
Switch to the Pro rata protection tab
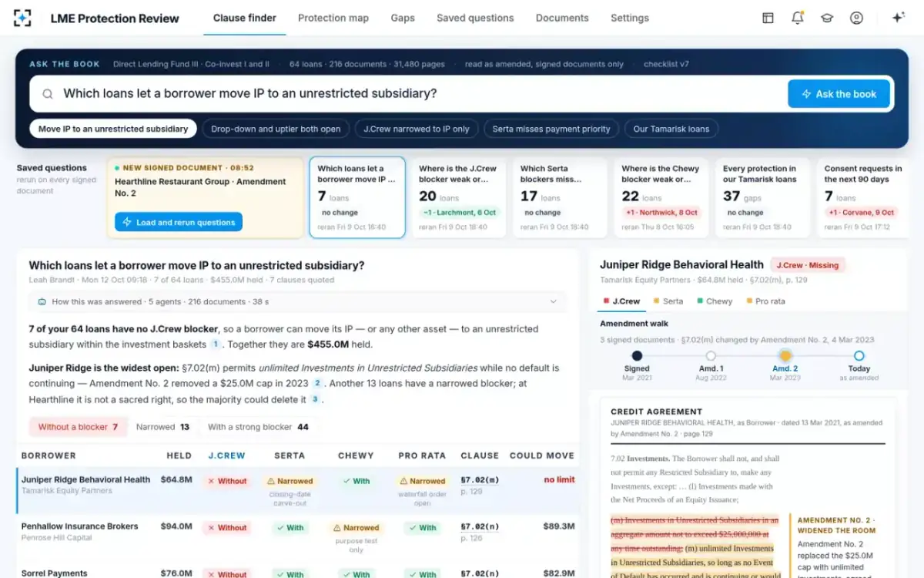point(766,301)
